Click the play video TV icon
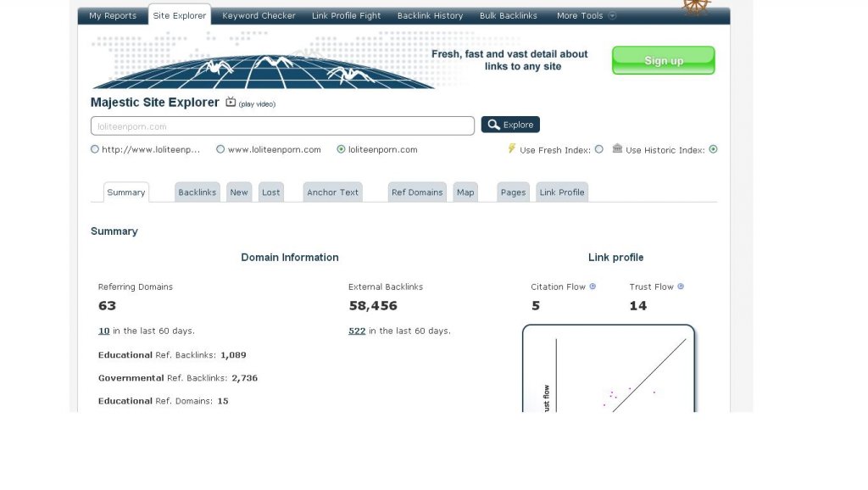The height and width of the screenshot is (490, 868). pyautogui.click(x=231, y=102)
